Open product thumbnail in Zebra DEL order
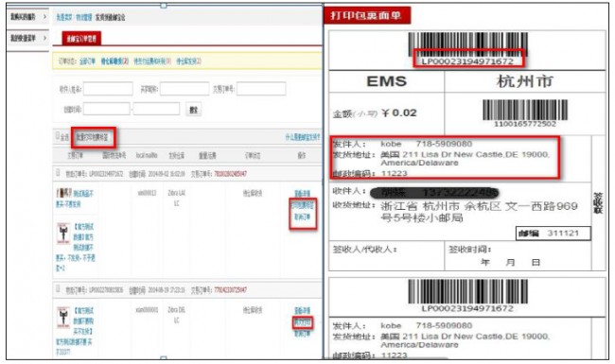Image resolution: width=615 pixels, height=364 pixels. click(63, 317)
